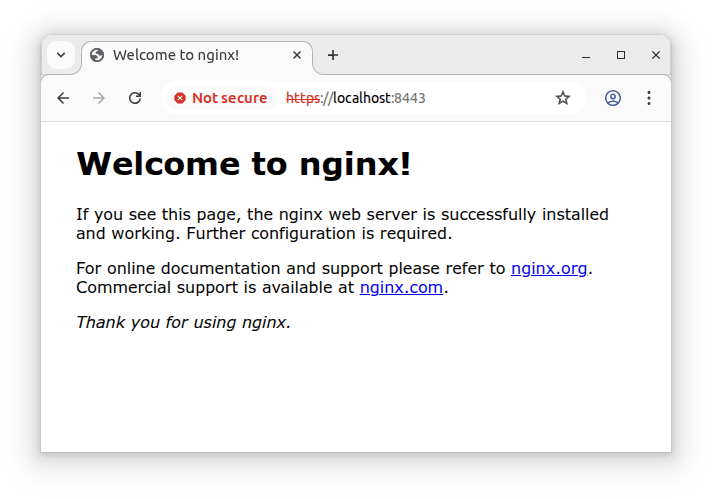
Task: Close the browser window
Action: click(656, 55)
